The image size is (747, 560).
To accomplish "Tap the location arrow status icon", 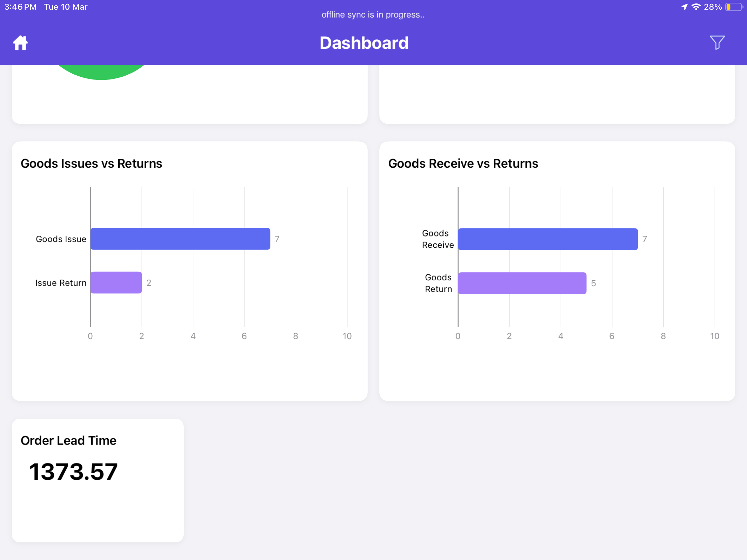I will pyautogui.click(x=684, y=7).
